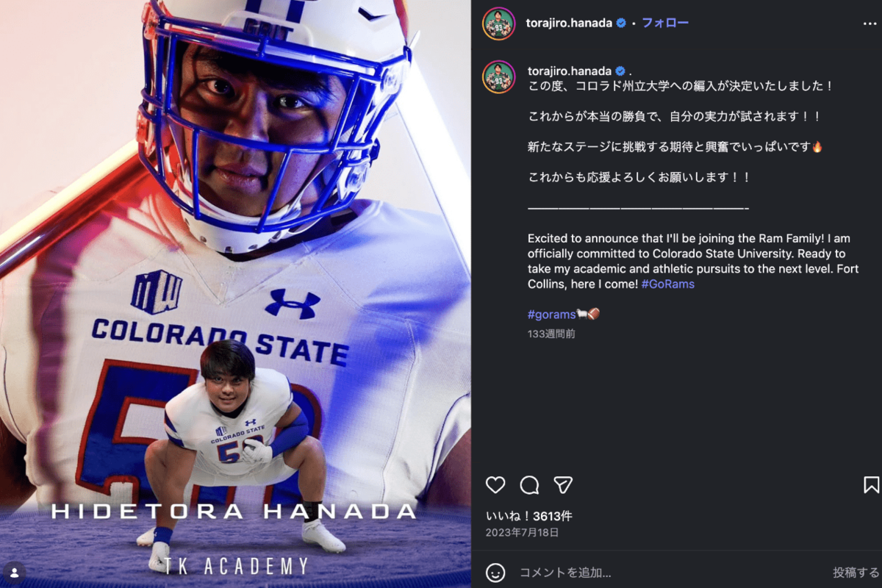Click the 2023年7月18日 post date
Screen dimensions: 882x588
pyautogui.click(x=522, y=533)
